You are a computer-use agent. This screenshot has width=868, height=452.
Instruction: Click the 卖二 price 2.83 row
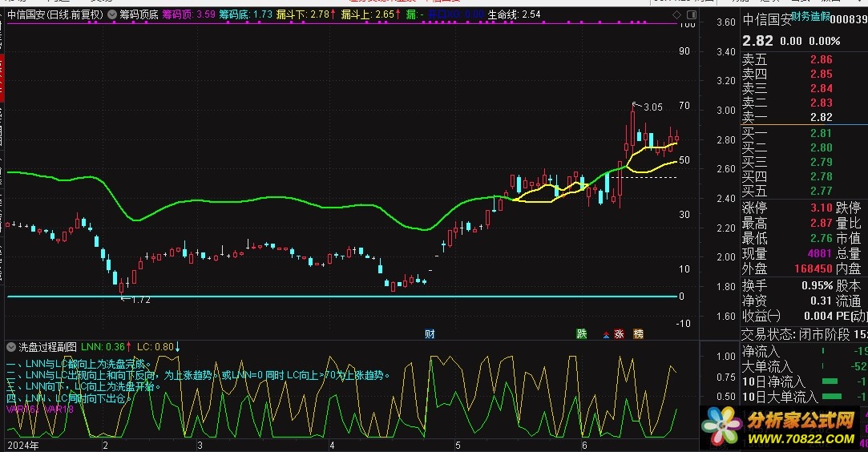[x=787, y=103]
